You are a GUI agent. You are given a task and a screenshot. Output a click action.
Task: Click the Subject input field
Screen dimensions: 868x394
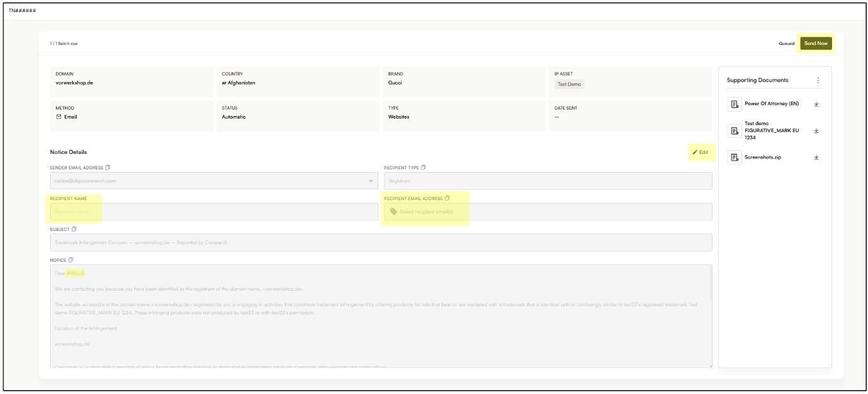(x=381, y=243)
